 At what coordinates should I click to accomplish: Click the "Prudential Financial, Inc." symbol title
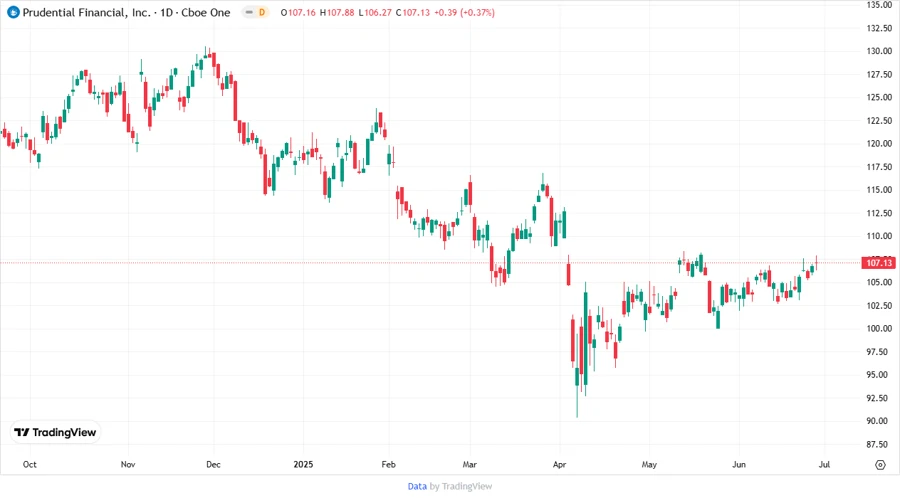(x=87, y=13)
